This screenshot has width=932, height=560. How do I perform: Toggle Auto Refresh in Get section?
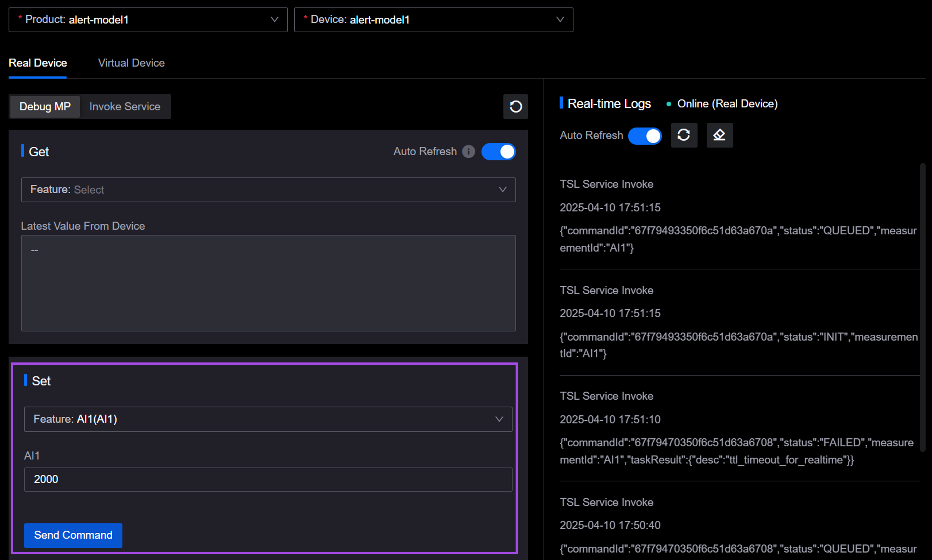tap(498, 152)
